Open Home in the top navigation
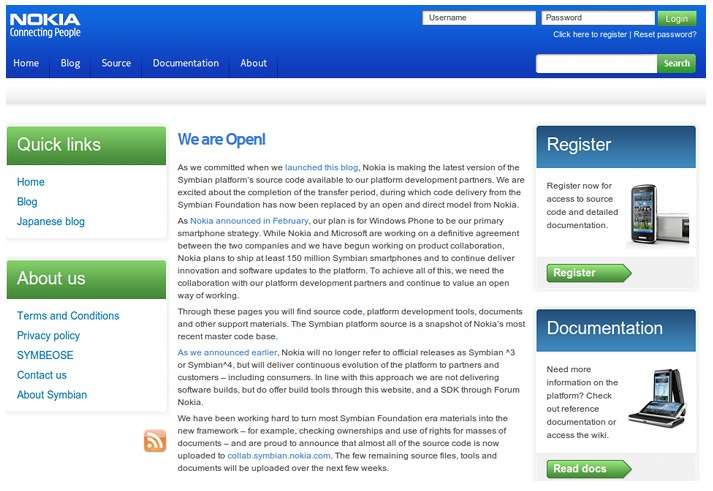This screenshot has width=713, height=491. 26,63
